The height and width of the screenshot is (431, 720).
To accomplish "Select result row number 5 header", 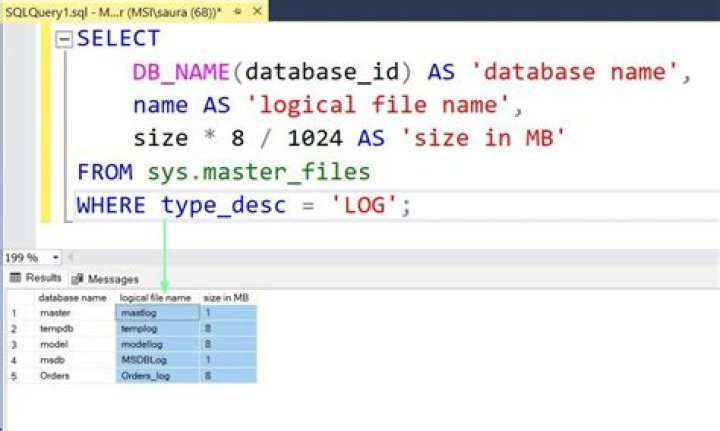I will [x=21, y=375].
